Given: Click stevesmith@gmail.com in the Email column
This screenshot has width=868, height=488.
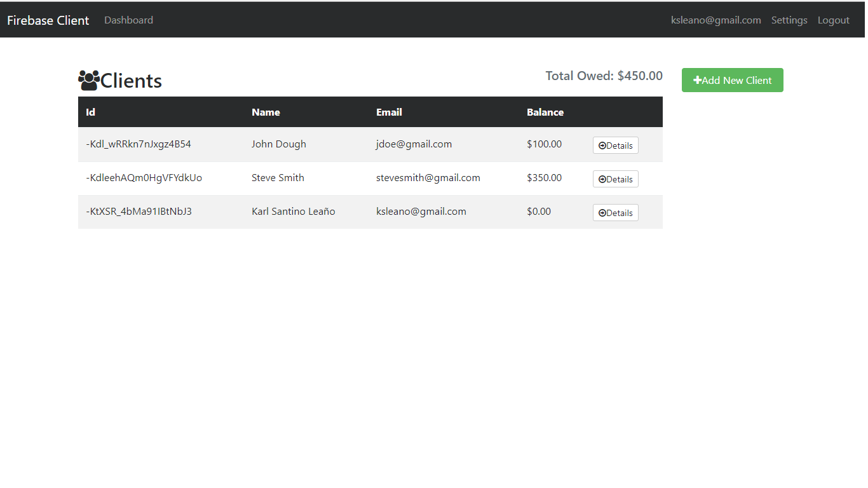Looking at the screenshot, I should point(428,177).
